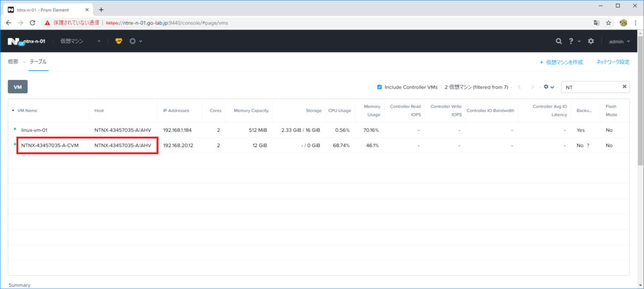The height and width of the screenshot is (289, 644).
Task: Open the search magnifier in the header
Action: pos(559,41)
